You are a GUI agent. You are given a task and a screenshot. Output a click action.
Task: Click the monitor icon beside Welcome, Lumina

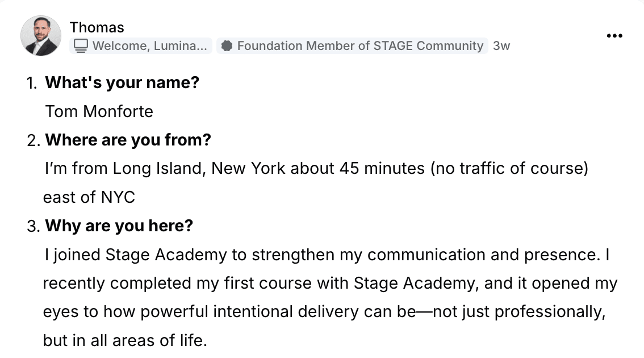tap(81, 46)
